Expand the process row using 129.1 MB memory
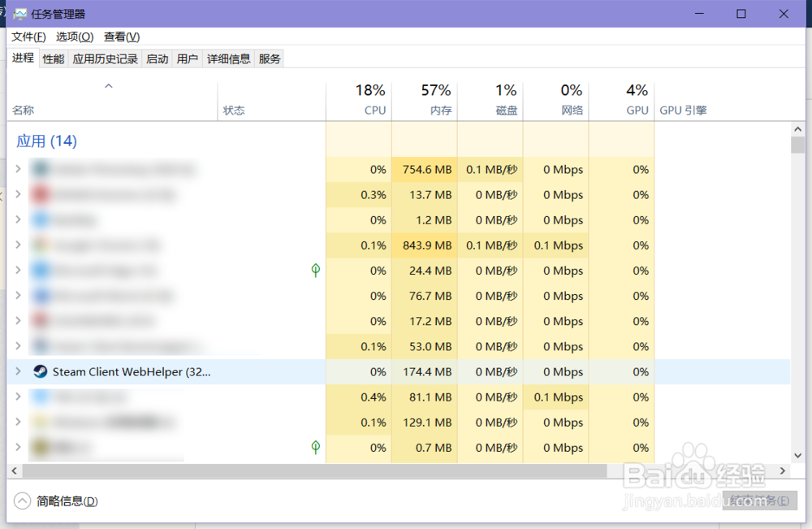This screenshot has width=812, height=529. click(18, 423)
